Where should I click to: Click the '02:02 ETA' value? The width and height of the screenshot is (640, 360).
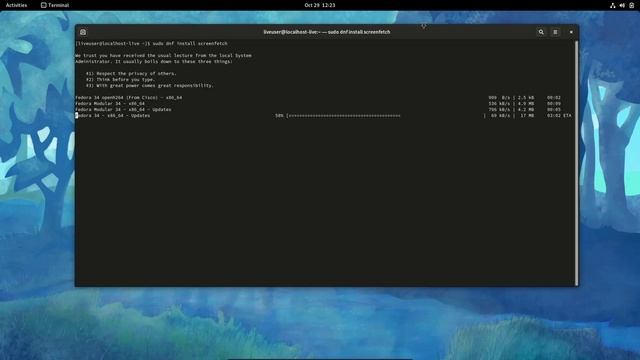[x=559, y=116]
